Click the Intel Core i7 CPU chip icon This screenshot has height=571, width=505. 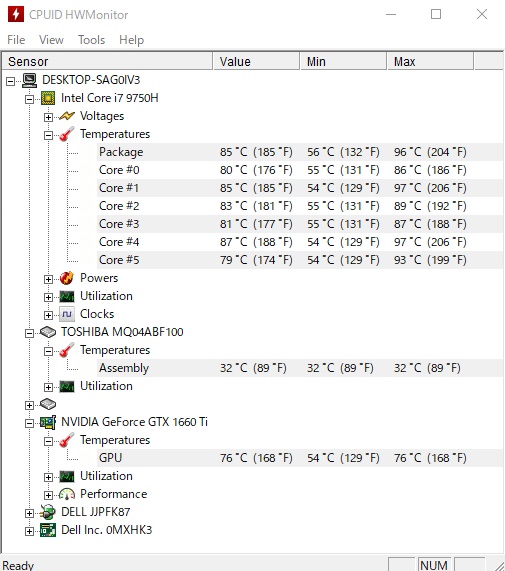point(48,98)
